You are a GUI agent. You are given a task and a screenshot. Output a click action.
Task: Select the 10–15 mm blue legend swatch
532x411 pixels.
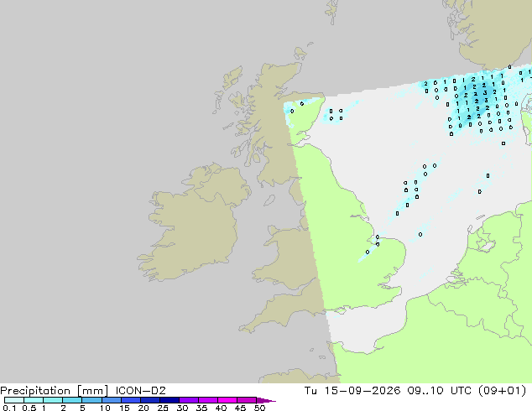(112, 400)
